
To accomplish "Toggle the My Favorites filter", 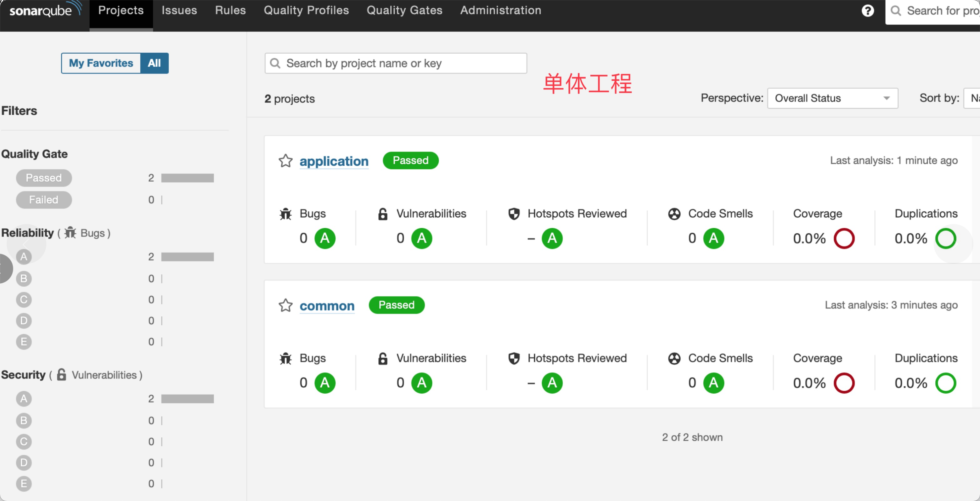I will coord(101,63).
